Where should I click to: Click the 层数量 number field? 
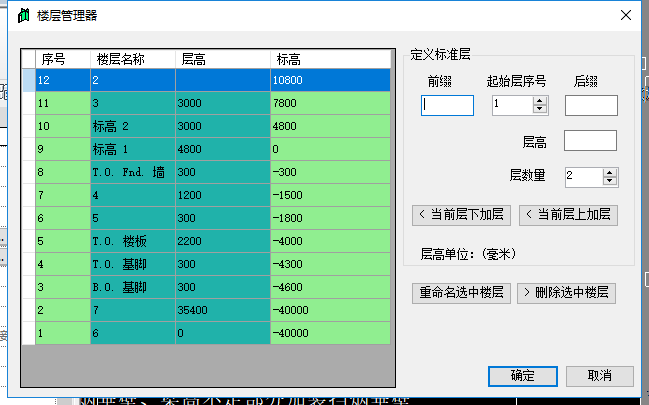[584, 177]
